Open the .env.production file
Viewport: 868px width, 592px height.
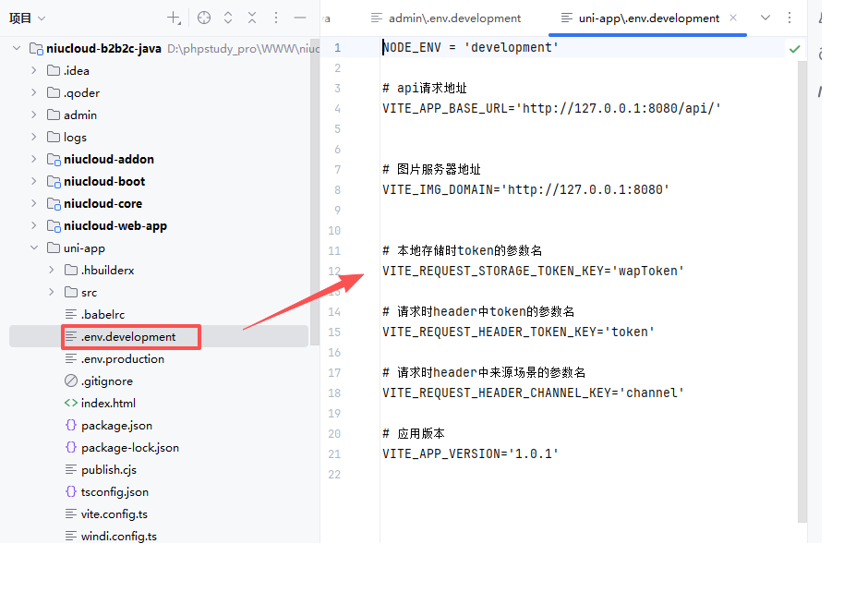[x=122, y=358]
